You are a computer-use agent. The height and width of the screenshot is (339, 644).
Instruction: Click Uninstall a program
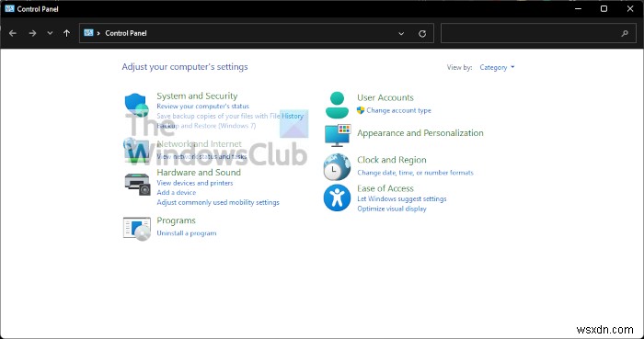click(187, 233)
